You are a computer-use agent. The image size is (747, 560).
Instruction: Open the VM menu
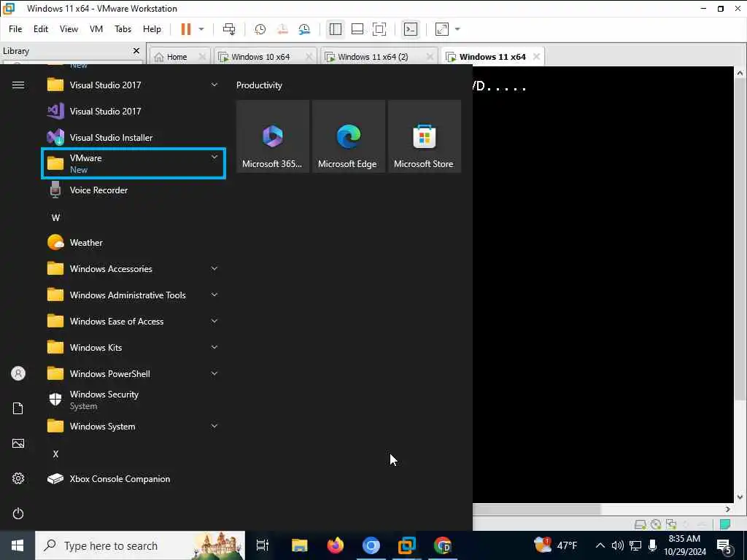point(96,29)
